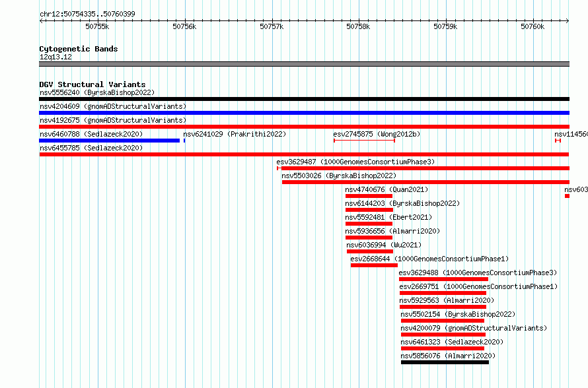Click the black nsv5856076 variant bar

tap(445, 362)
